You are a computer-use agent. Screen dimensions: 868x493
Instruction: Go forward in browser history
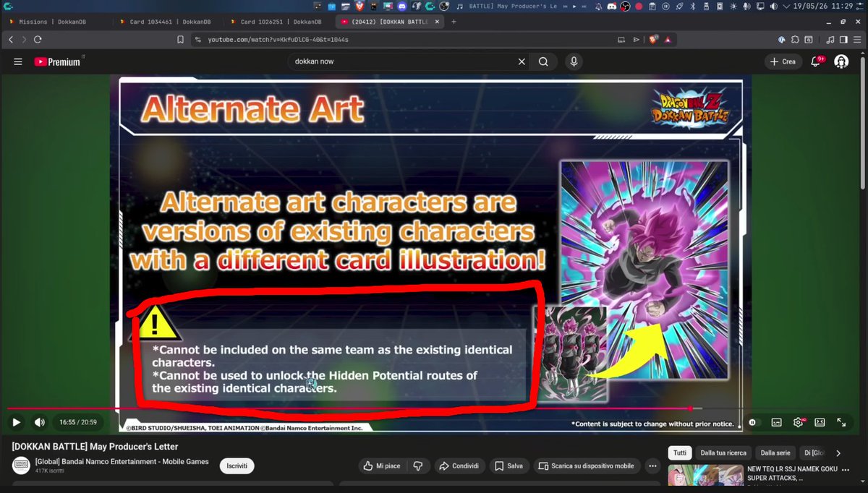24,39
